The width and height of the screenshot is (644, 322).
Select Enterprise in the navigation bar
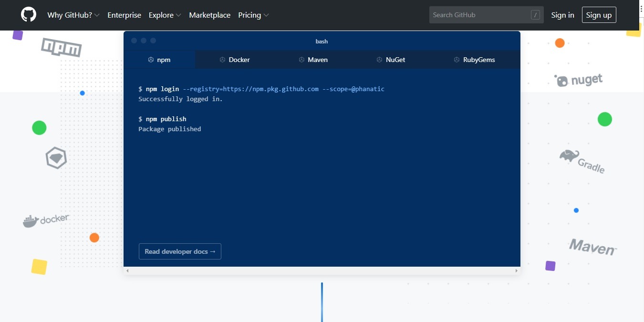[x=124, y=15]
